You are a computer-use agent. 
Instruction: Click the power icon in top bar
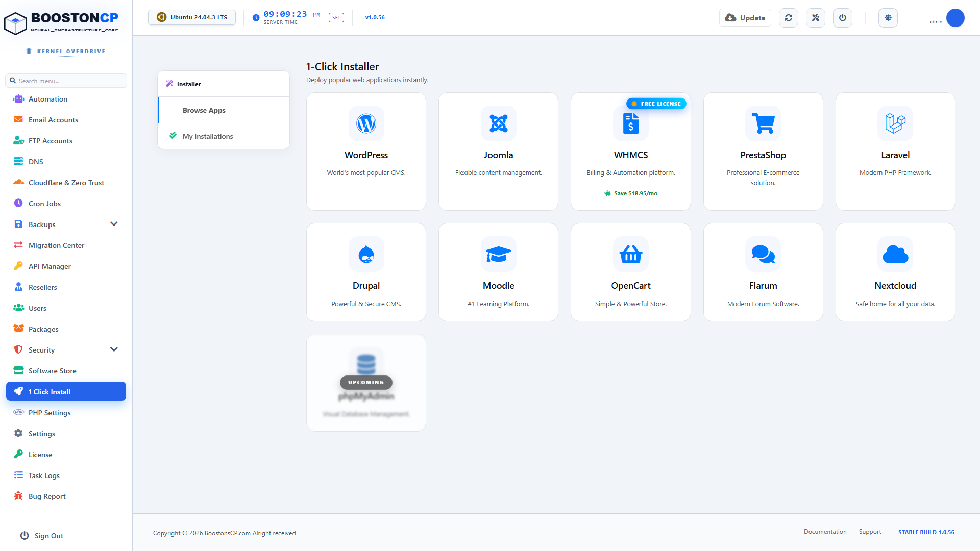pos(843,18)
